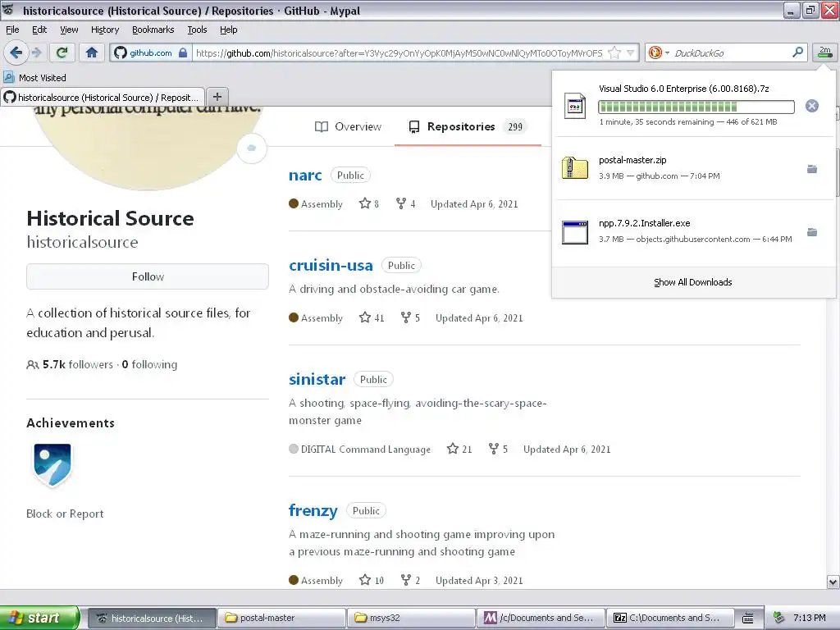Open the Edit menu
The width and height of the screenshot is (840, 630).
pos(39,30)
